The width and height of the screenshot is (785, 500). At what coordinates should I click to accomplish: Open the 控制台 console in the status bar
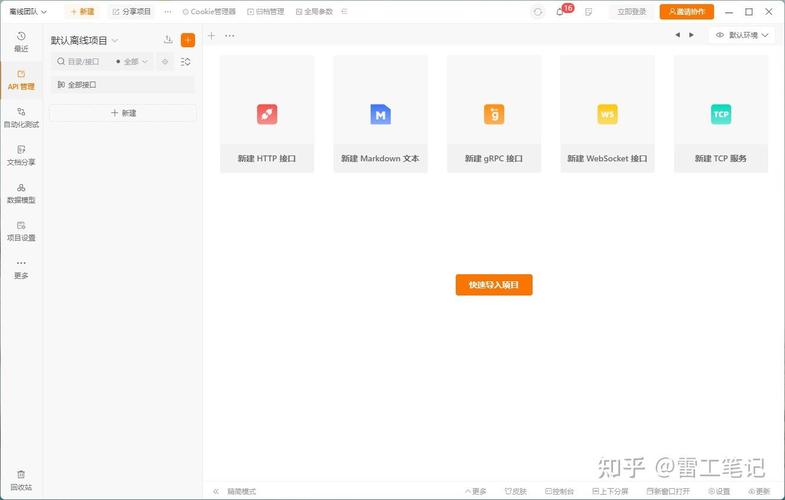[x=559, y=491]
